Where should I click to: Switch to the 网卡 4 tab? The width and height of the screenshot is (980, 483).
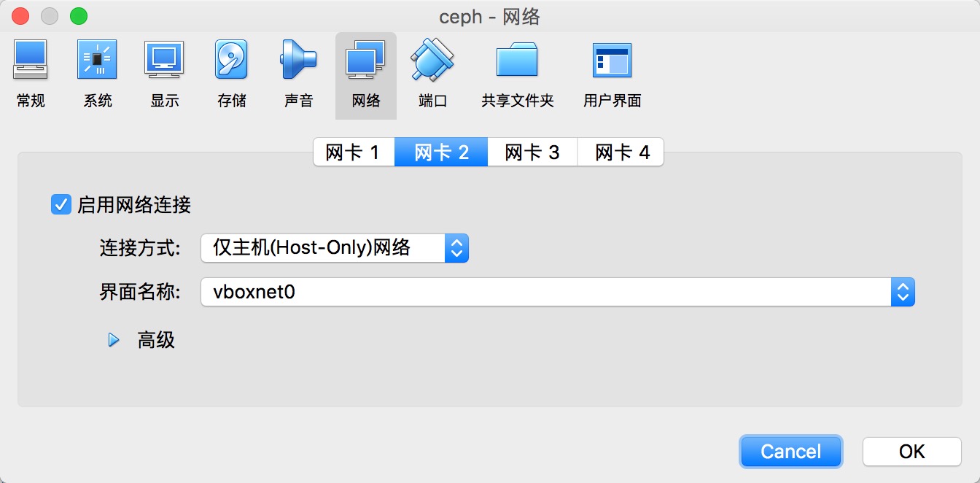(x=621, y=152)
